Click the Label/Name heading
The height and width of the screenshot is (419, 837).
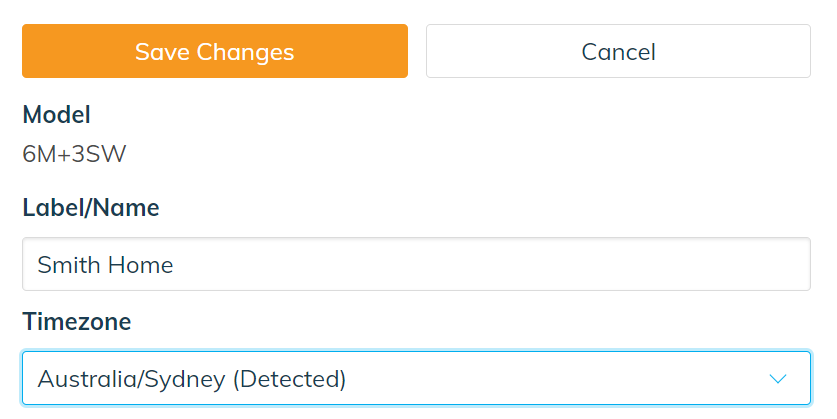pyautogui.click(x=91, y=208)
